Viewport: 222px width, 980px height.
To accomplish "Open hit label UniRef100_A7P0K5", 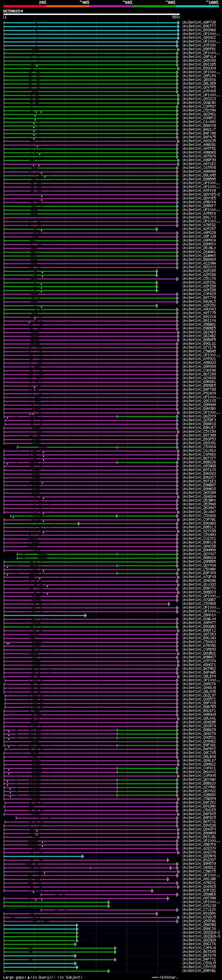I will click(x=199, y=91).
